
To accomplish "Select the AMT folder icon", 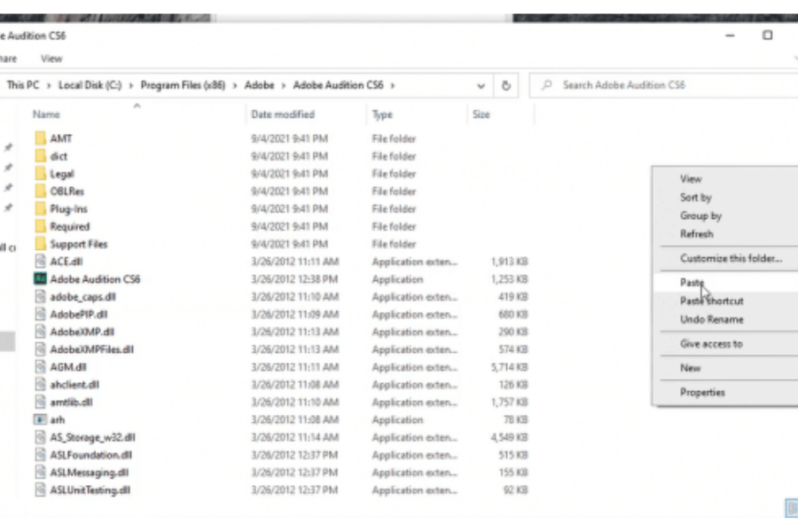I will point(40,139).
